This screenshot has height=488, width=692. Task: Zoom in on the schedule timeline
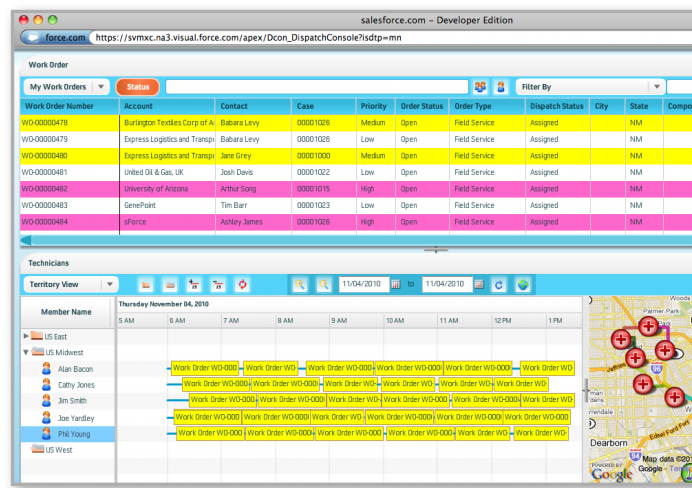tap(300, 285)
